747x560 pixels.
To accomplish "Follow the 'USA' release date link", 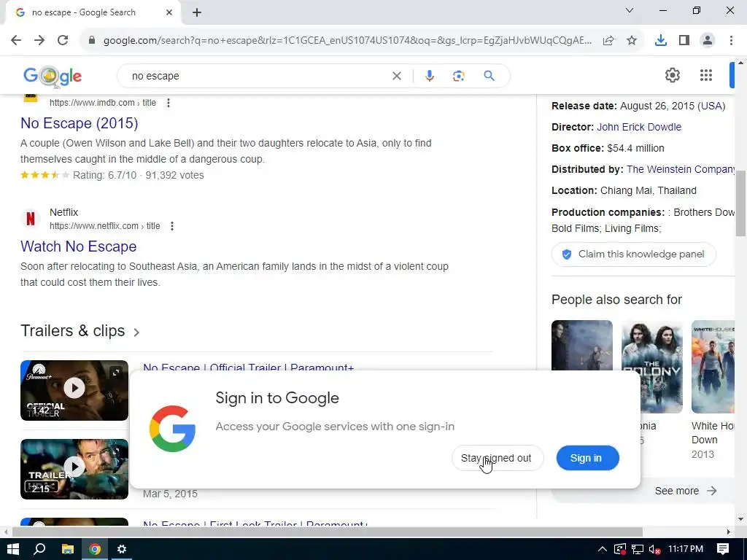I will tap(712, 106).
